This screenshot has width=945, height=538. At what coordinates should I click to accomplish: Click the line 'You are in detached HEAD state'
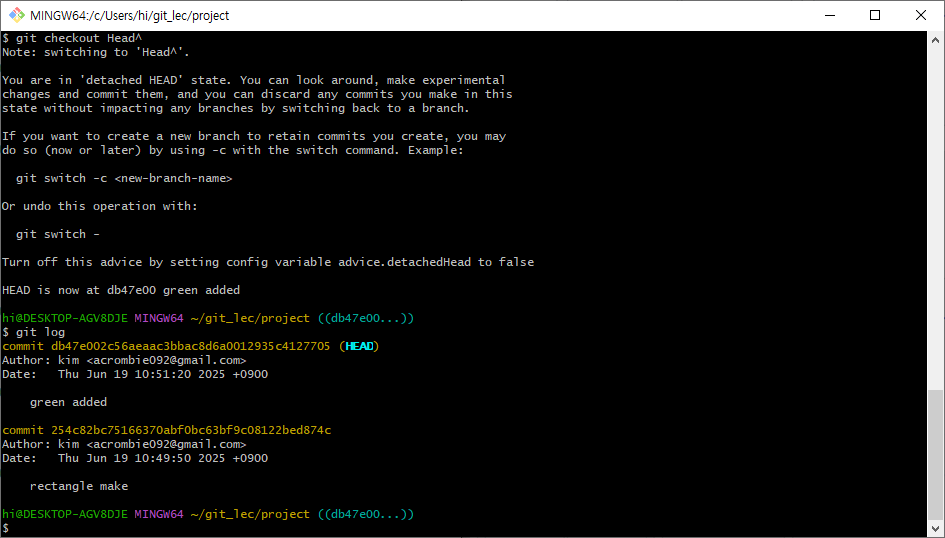pyautogui.click(x=254, y=80)
